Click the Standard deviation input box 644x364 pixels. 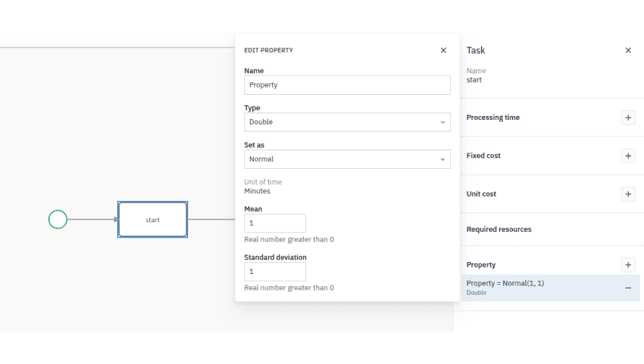click(275, 272)
